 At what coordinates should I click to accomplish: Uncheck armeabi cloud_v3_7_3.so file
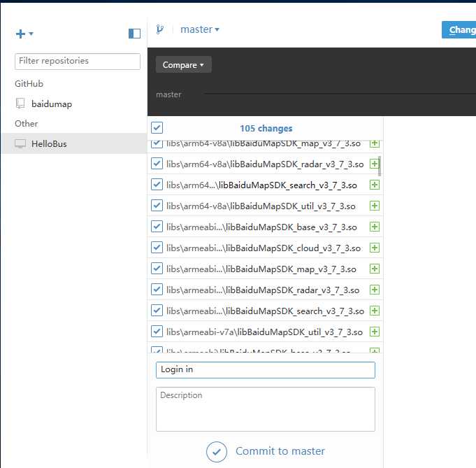click(157, 248)
